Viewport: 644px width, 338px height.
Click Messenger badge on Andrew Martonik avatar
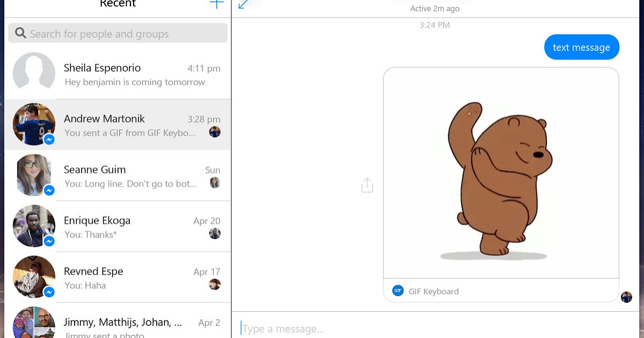click(x=49, y=139)
